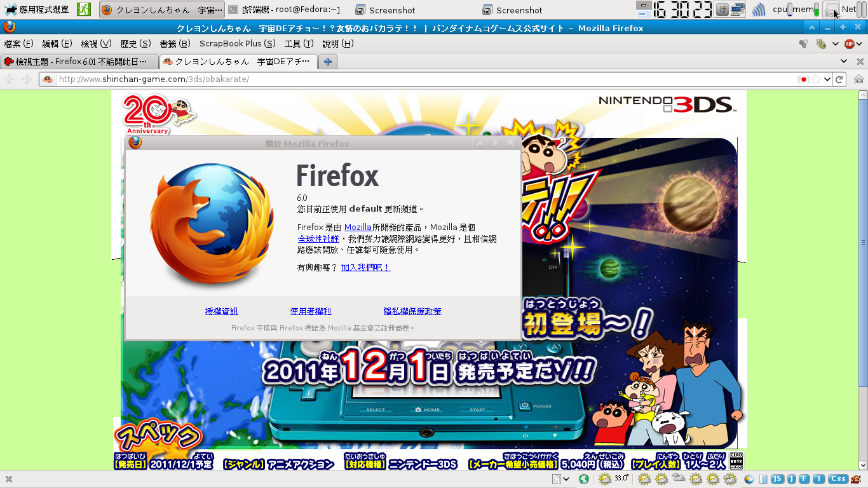Click the 加入我們吧！ link
868x488 pixels.
(x=365, y=268)
